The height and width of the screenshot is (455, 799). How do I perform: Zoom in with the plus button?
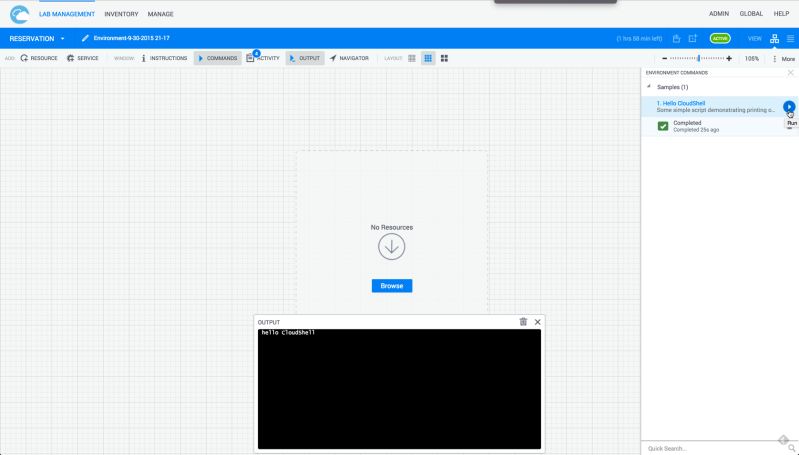click(x=729, y=59)
